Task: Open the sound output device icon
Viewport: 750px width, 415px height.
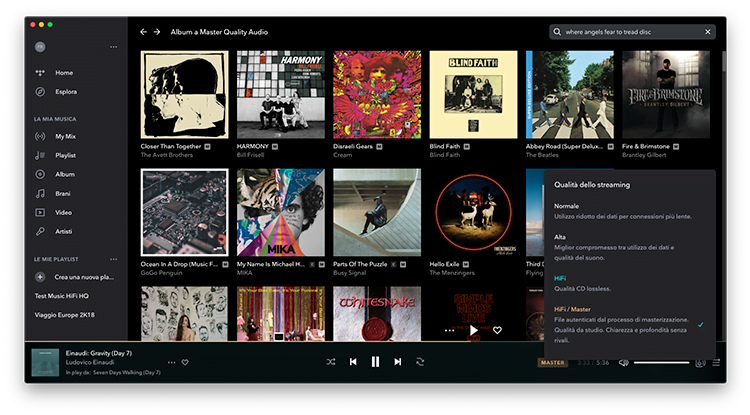Action: [700, 363]
